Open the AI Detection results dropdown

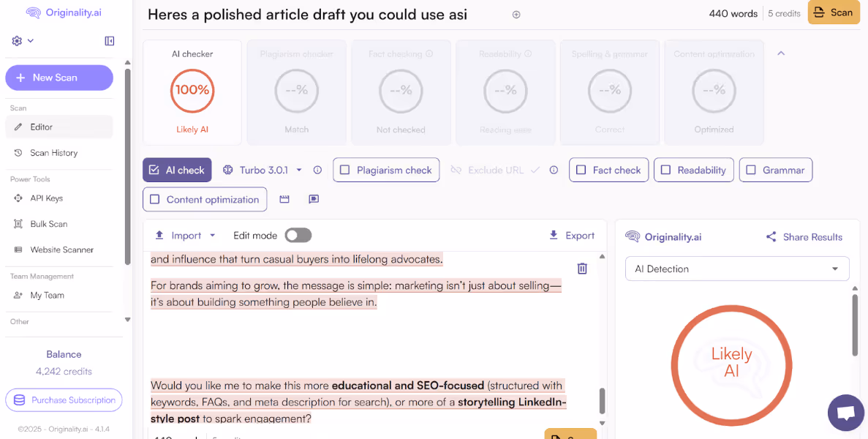(x=736, y=269)
